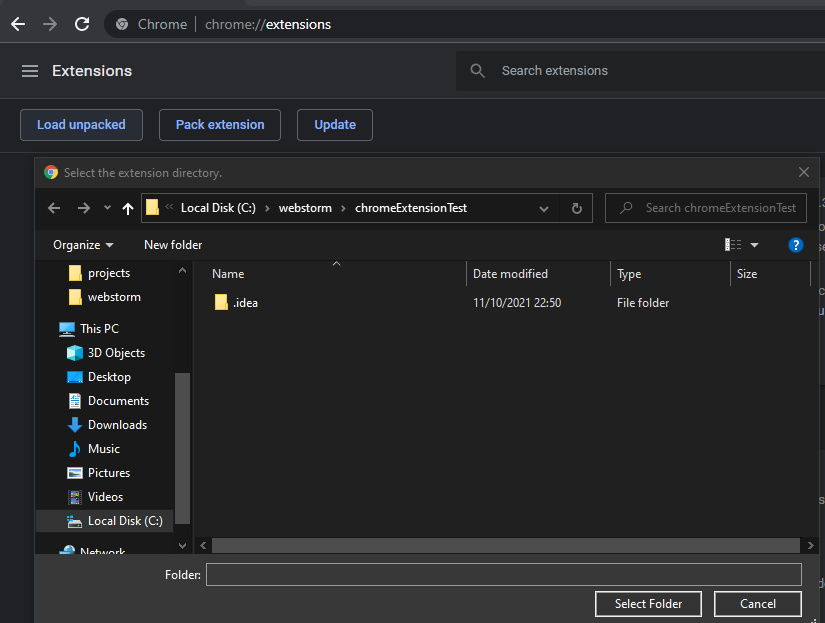Open the Extensions hamburger menu

(x=30, y=71)
